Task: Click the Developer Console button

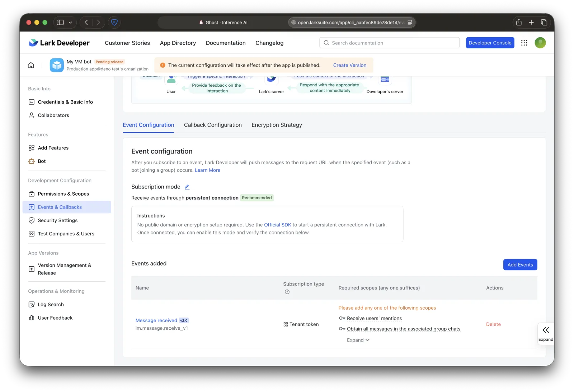Action: pyautogui.click(x=490, y=43)
